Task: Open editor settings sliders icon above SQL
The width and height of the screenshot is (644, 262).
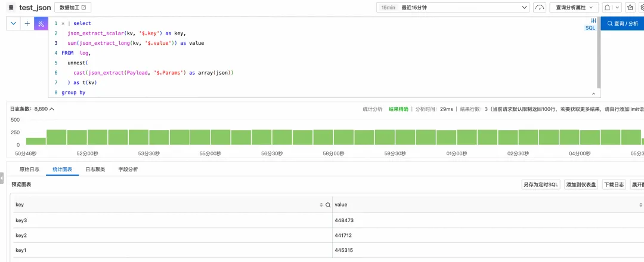Action: [x=593, y=20]
